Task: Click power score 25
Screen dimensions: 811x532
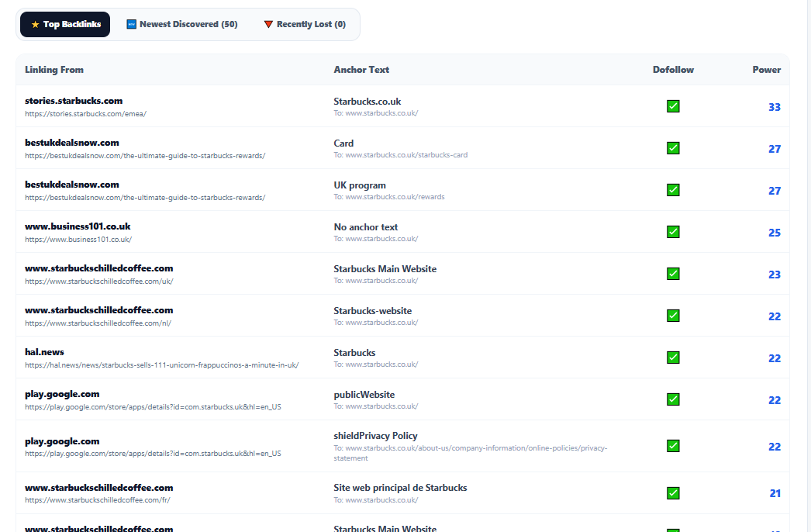Action: (775, 233)
